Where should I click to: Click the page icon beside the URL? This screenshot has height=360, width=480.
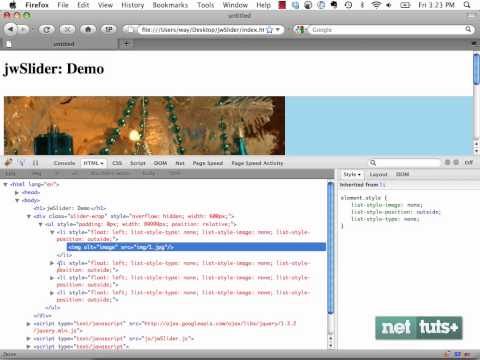(x=131, y=30)
